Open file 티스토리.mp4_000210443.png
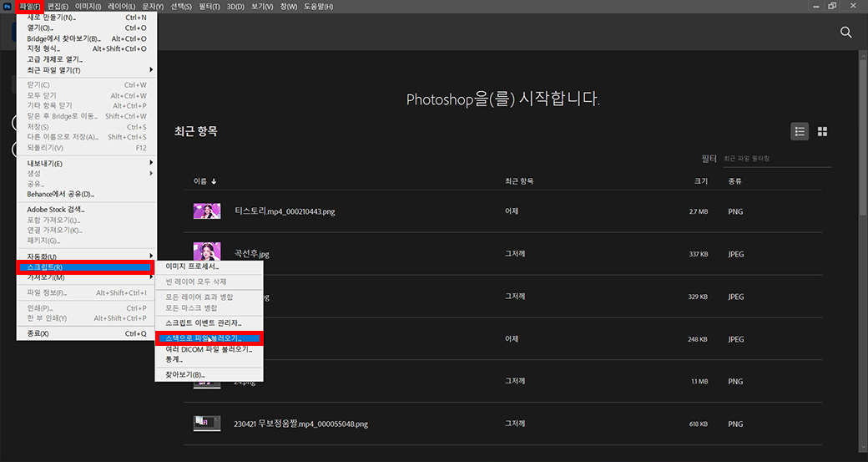Viewport: 868px width, 462px height. point(285,211)
